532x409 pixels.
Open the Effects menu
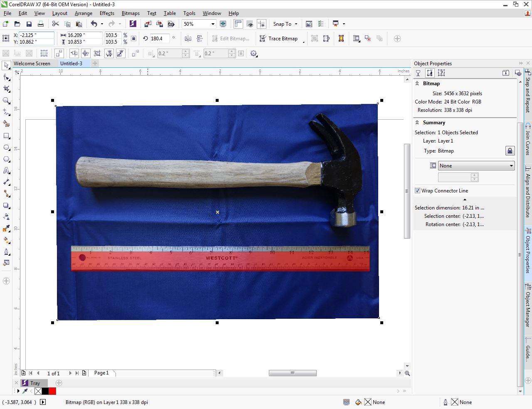tap(107, 13)
